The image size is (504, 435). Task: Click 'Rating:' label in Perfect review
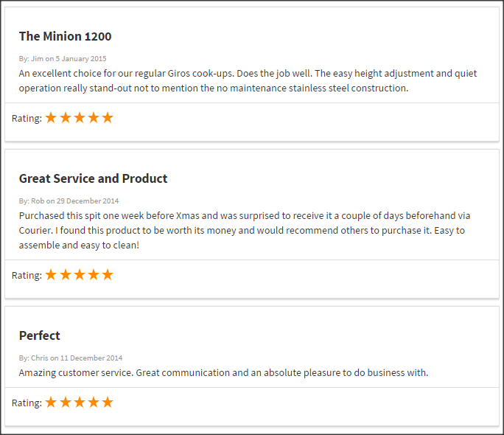pyautogui.click(x=27, y=403)
